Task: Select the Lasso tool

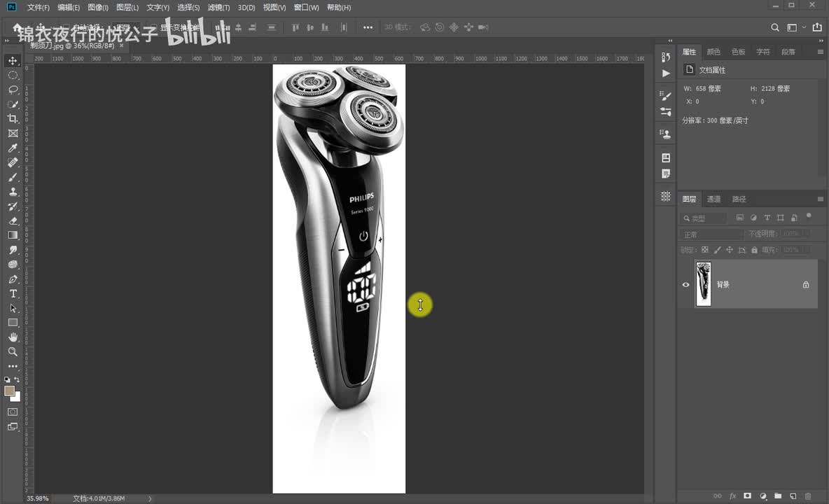Action: (13, 90)
